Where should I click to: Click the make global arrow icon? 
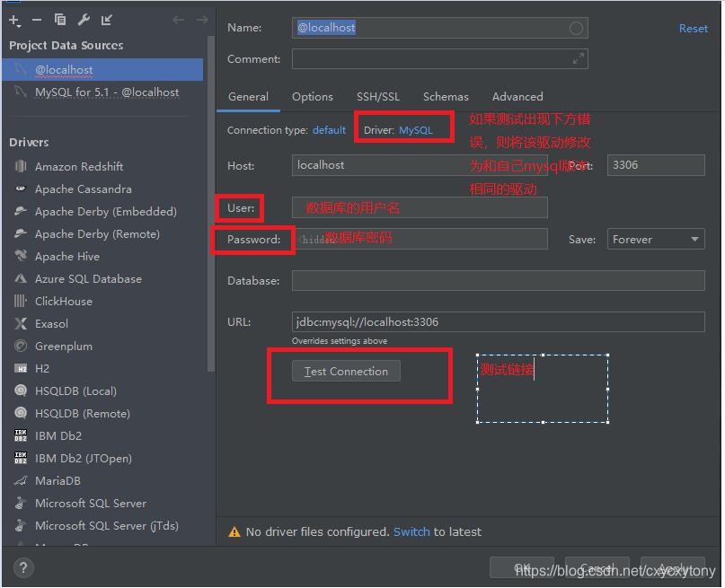107,20
